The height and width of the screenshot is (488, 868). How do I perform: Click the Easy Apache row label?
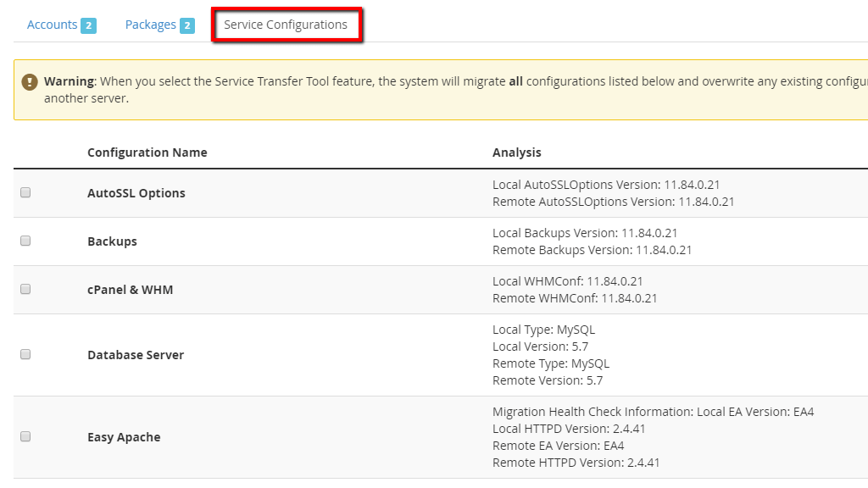[124, 437]
